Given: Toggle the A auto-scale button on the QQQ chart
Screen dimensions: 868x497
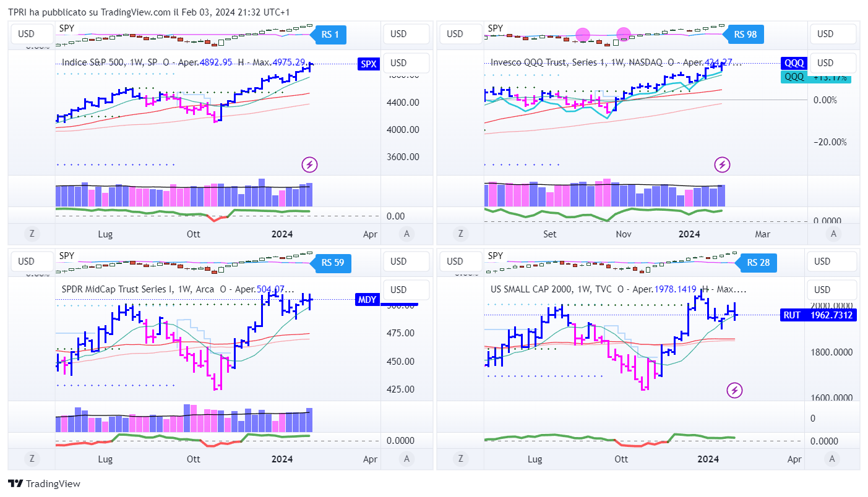Looking at the screenshot, I should click(833, 234).
